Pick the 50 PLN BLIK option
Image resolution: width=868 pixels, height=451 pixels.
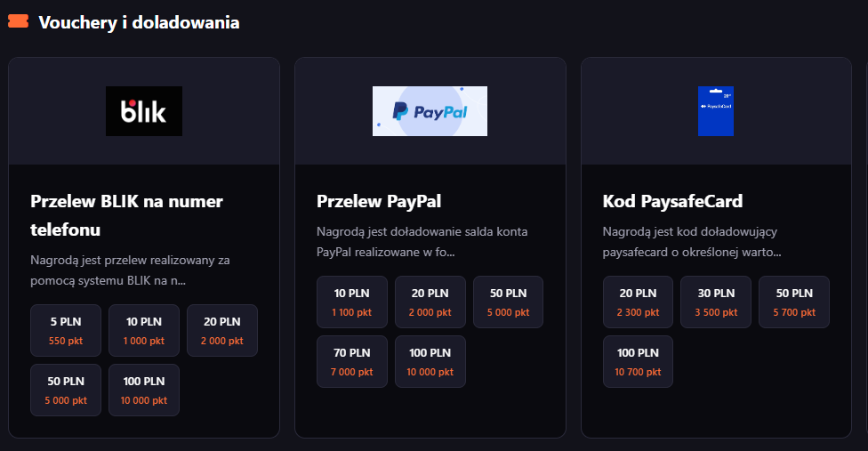point(66,390)
